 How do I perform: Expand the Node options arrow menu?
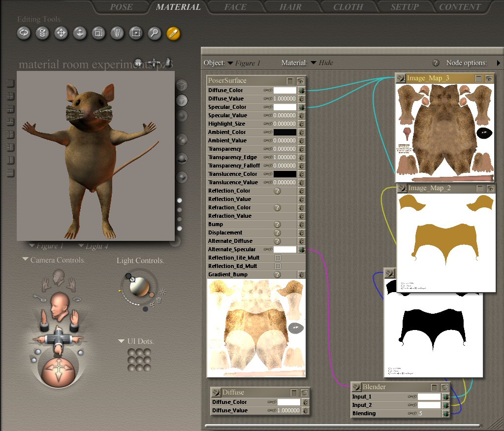point(499,63)
